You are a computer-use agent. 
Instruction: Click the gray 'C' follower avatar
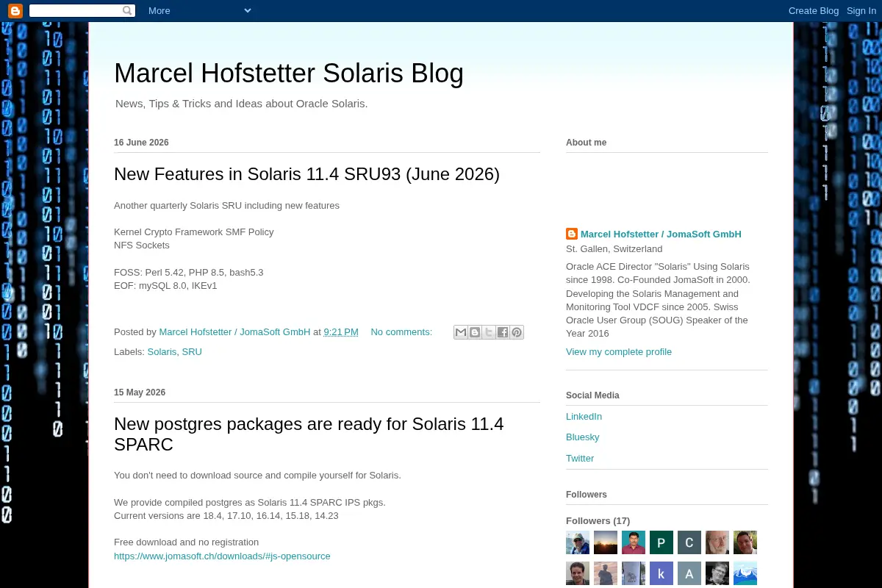point(689,542)
